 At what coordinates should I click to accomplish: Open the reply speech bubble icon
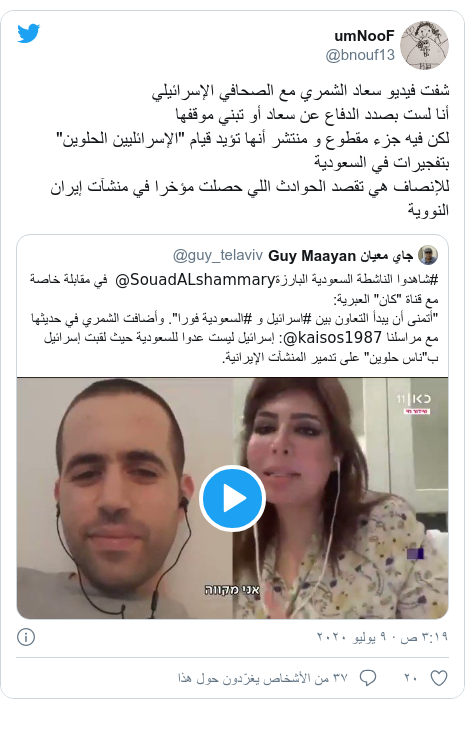368,678
